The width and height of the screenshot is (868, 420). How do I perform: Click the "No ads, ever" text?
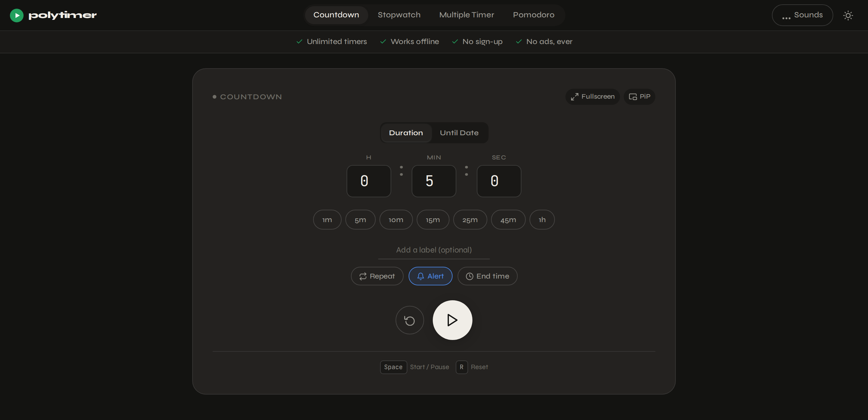pos(549,42)
